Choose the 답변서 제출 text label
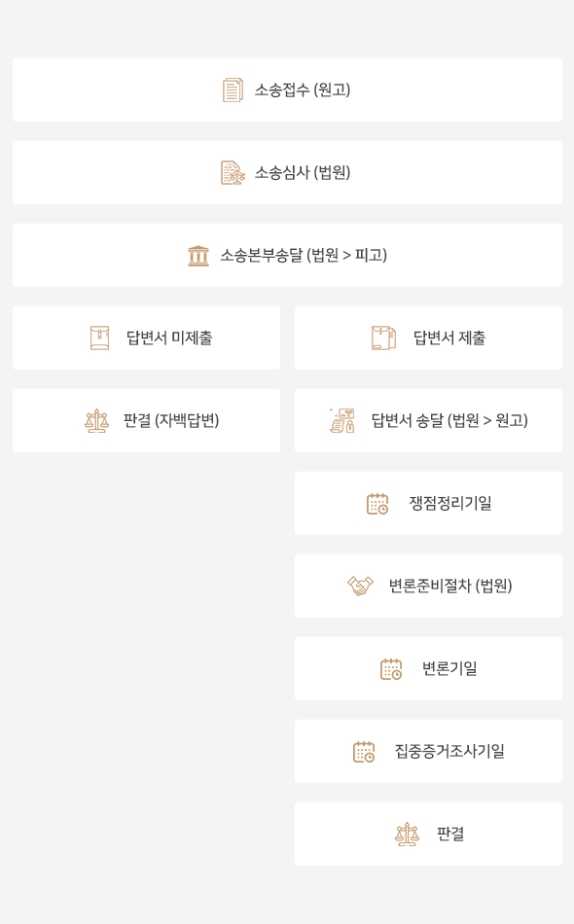Viewport: 574px width, 924px height. pos(449,338)
